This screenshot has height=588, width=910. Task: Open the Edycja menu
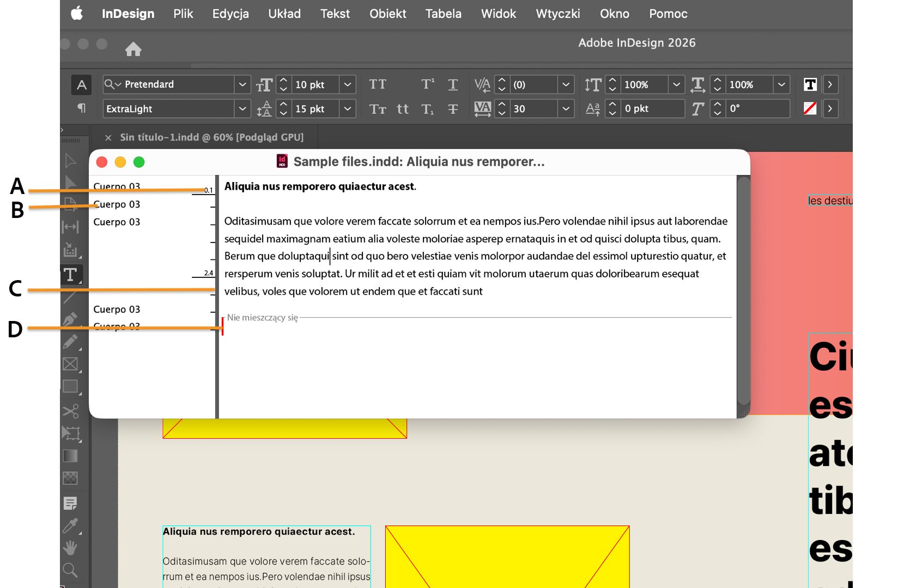point(230,14)
